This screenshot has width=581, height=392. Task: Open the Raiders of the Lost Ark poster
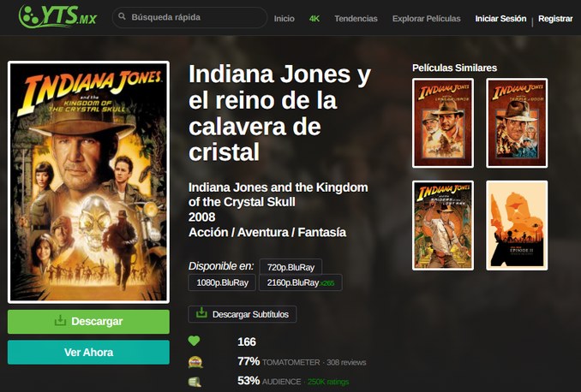tap(443, 225)
